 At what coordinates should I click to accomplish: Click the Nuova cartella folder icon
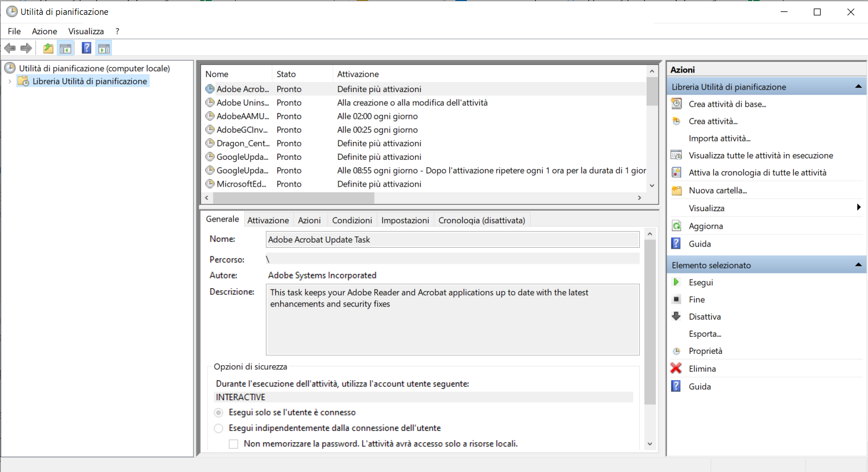[x=676, y=190]
